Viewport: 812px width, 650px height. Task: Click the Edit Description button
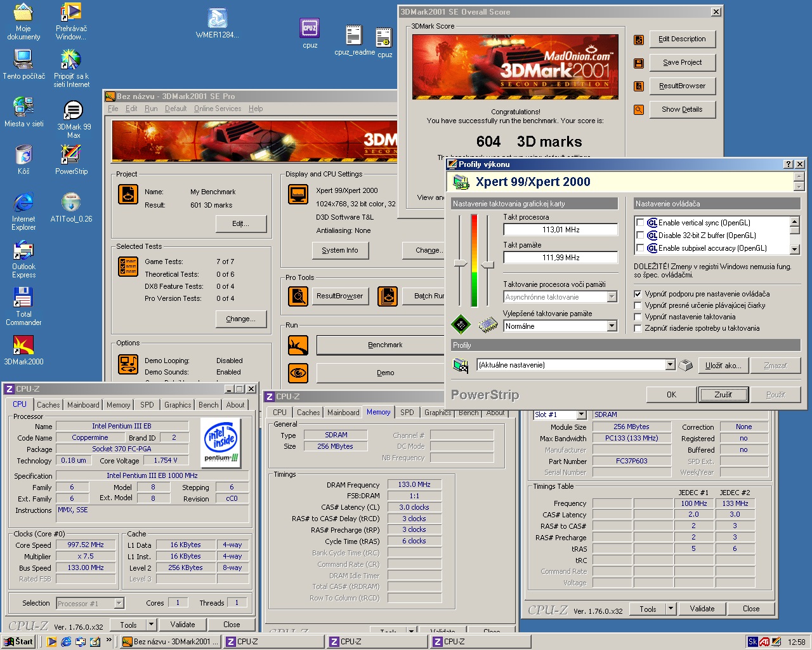click(682, 39)
